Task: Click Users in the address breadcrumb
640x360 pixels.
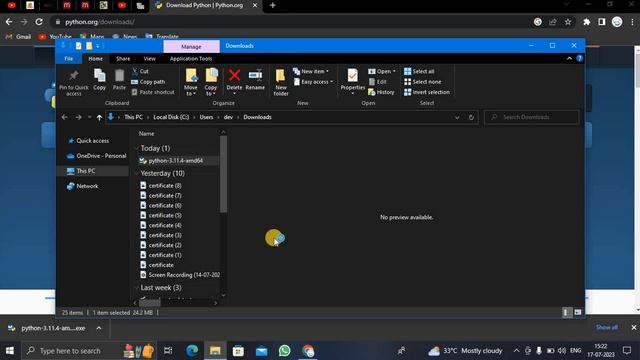Action: pos(206,117)
